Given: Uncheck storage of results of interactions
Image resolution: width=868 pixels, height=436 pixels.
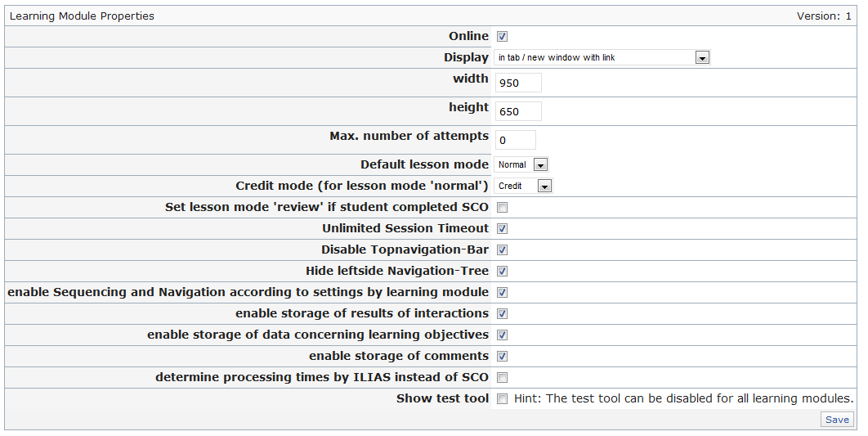Looking at the screenshot, I should (x=503, y=313).
